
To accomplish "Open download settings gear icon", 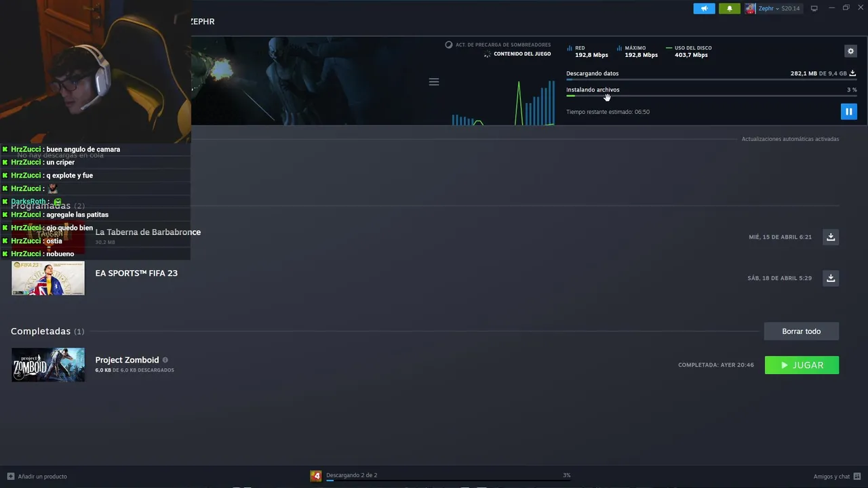I will click(x=850, y=51).
